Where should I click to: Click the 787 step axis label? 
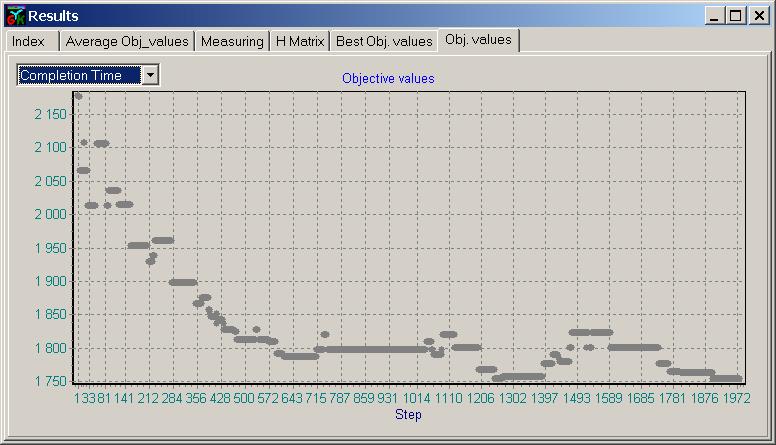[340, 398]
